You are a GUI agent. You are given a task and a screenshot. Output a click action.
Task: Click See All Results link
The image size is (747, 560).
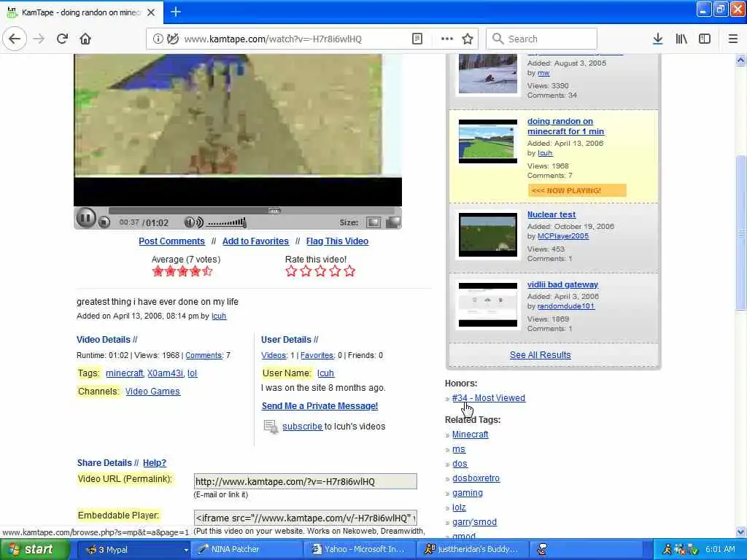click(x=541, y=355)
